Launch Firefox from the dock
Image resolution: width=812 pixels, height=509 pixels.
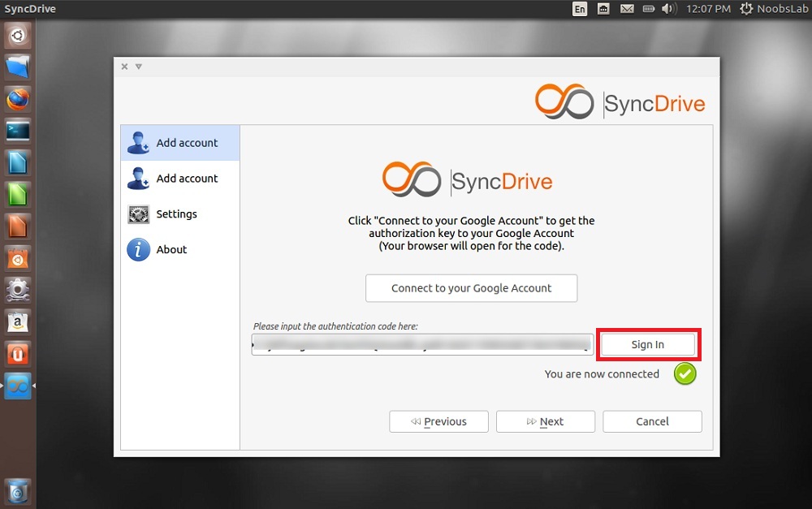click(18, 99)
